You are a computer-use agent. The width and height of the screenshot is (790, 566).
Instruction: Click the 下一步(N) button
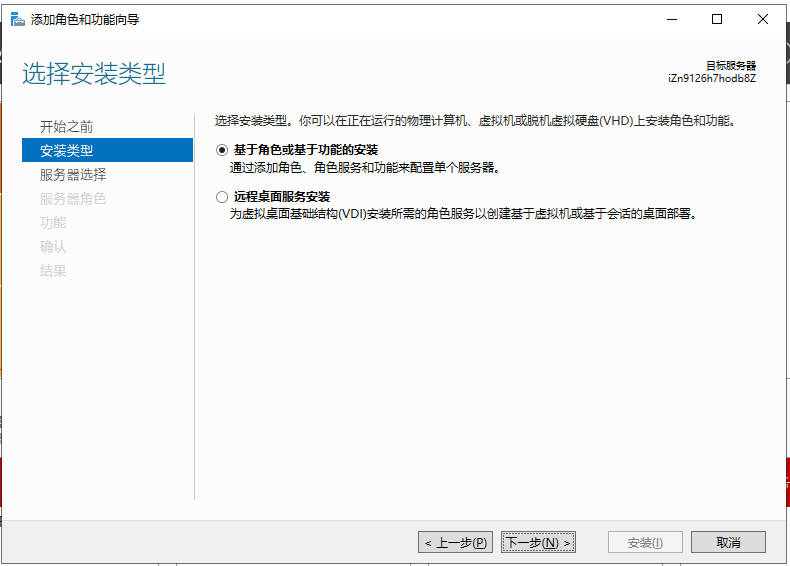pos(539,542)
